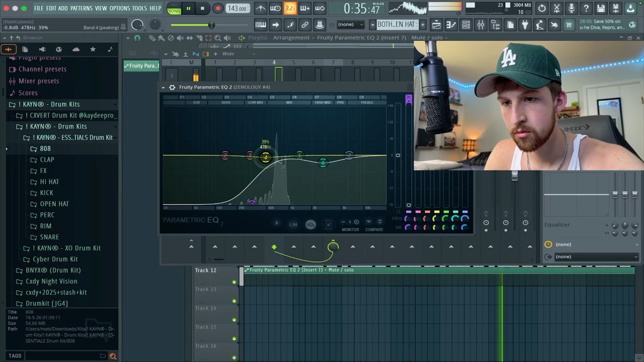Click the red Record button
This screenshot has height=362, width=644.
coord(218,8)
